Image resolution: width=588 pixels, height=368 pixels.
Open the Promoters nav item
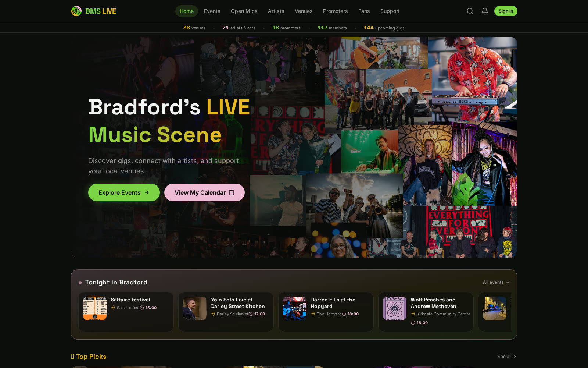coord(335,11)
